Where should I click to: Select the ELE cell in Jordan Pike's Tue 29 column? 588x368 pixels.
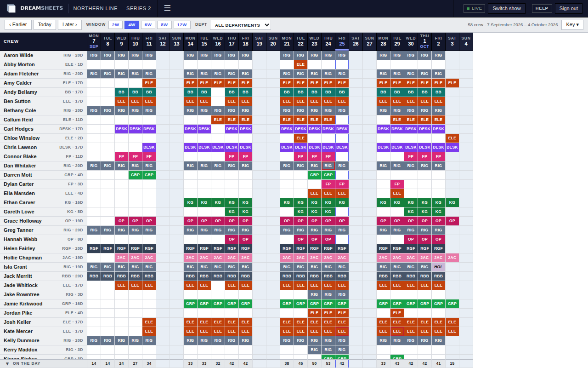pos(397,313)
